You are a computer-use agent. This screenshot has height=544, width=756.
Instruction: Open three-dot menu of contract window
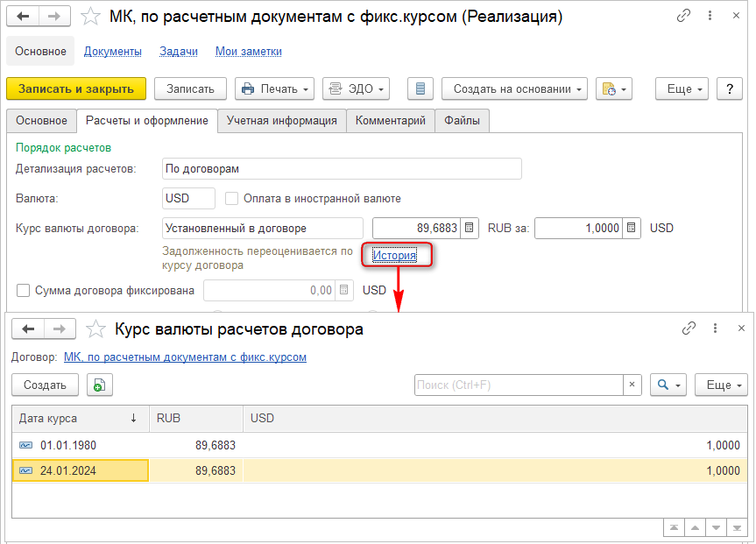coord(710,16)
